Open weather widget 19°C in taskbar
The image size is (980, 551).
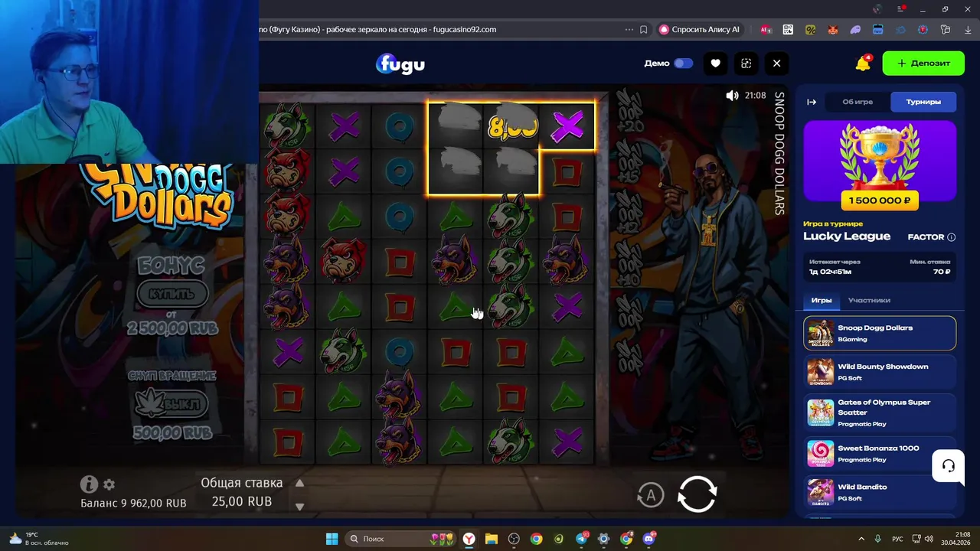tap(38, 539)
